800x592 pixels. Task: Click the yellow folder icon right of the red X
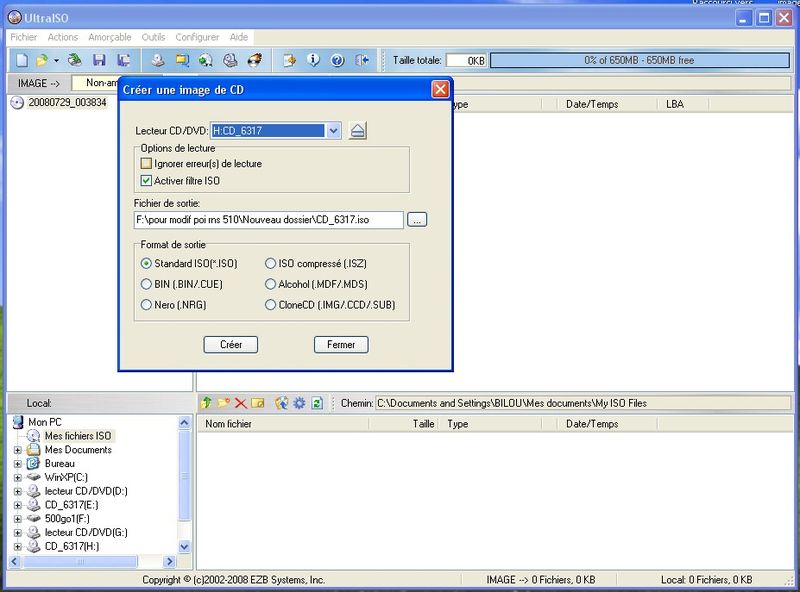[x=258, y=403]
